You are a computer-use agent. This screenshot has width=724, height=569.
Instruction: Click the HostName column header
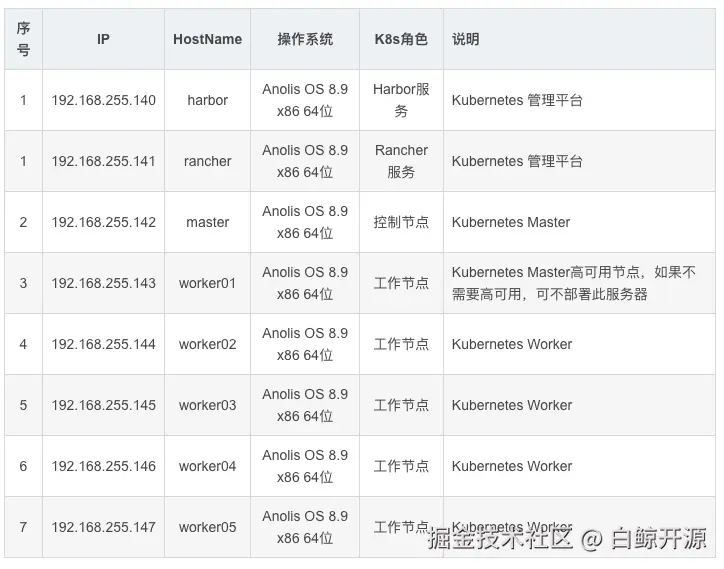pyautogui.click(x=207, y=39)
